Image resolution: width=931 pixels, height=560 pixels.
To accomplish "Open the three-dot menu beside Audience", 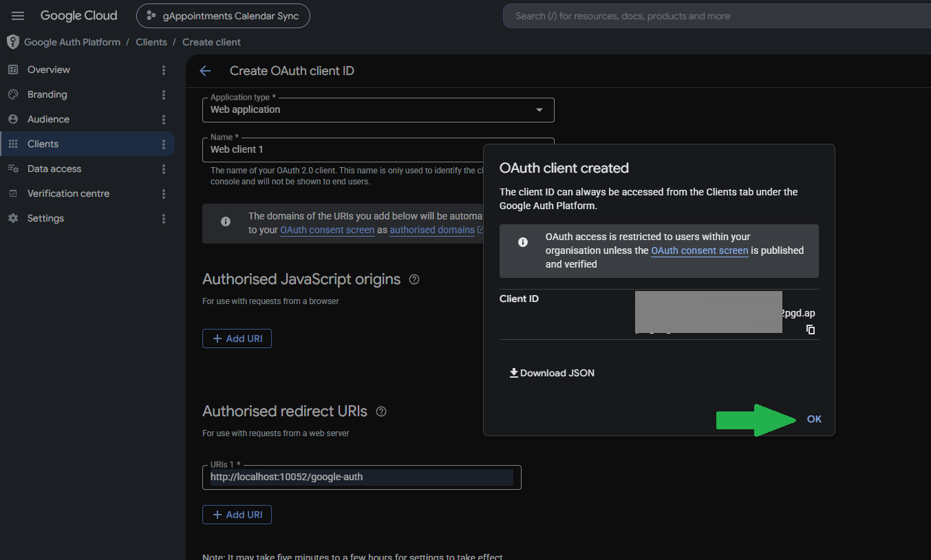I will (x=164, y=119).
